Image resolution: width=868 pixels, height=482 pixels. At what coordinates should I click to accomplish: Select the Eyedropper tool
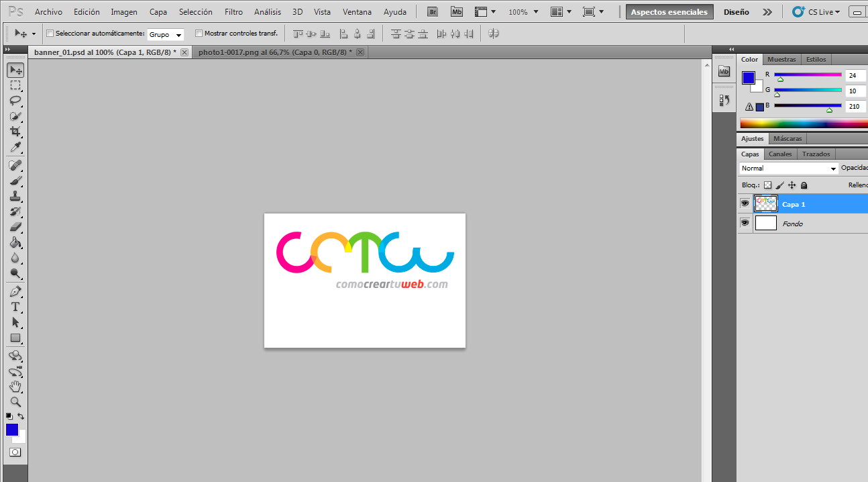click(x=15, y=147)
